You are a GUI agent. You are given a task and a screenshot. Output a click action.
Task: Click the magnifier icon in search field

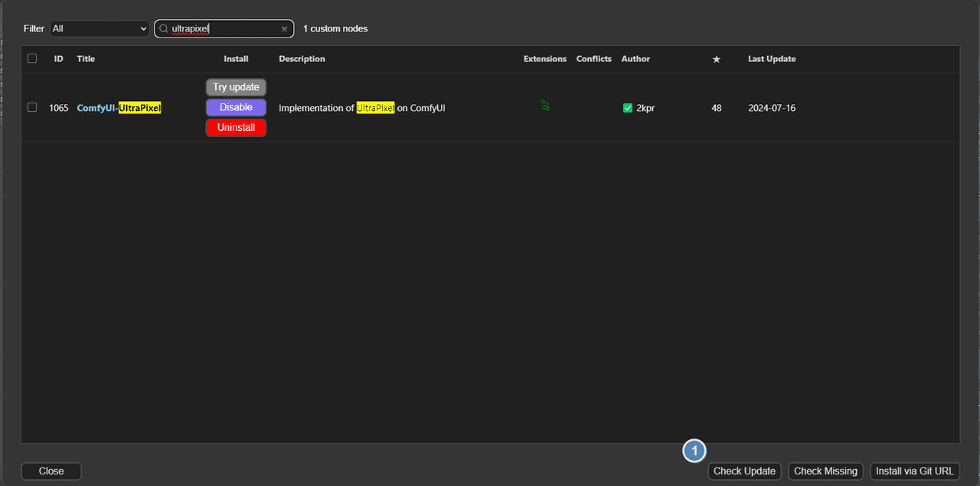164,29
